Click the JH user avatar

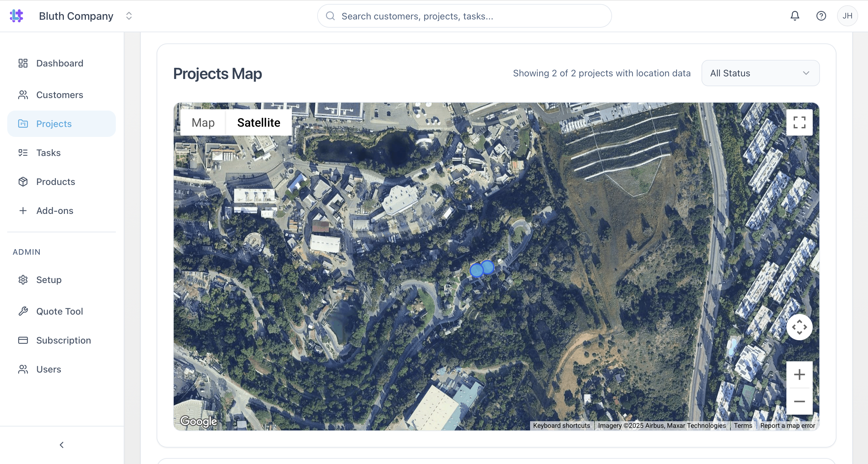point(847,16)
